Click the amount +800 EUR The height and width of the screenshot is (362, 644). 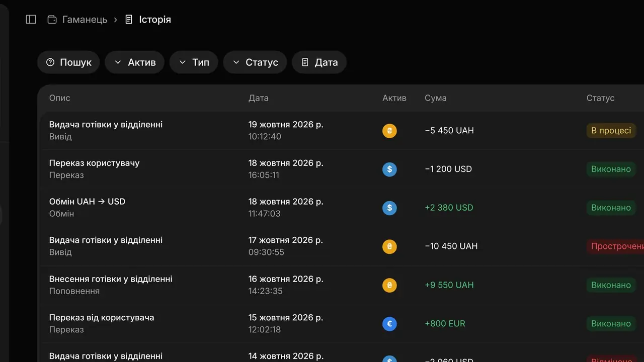445,324
